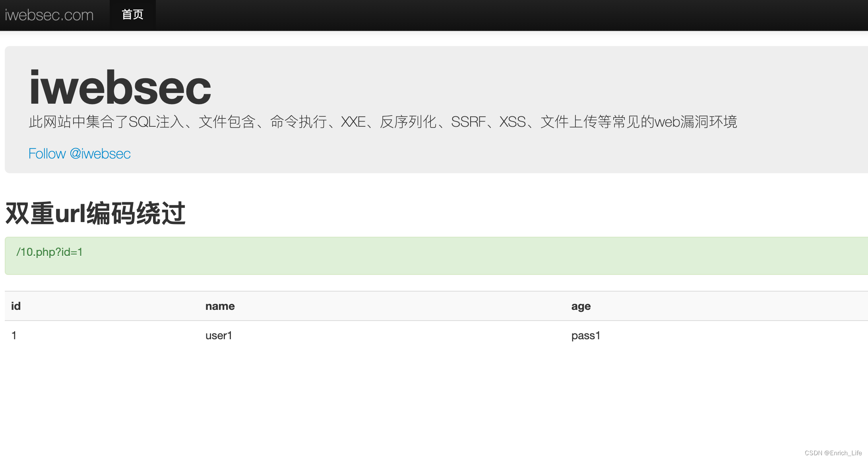The image size is (868, 460).
Task: Click the iwebsec.com brand link
Action: [x=49, y=15]
